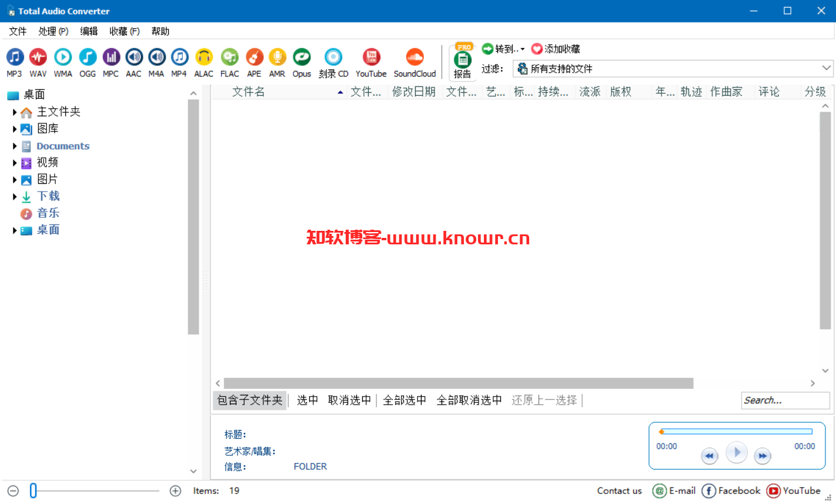Click the 转到 green arrow icon
The width and height of the screenshot is (836, 504).
[x=487, y=49]
